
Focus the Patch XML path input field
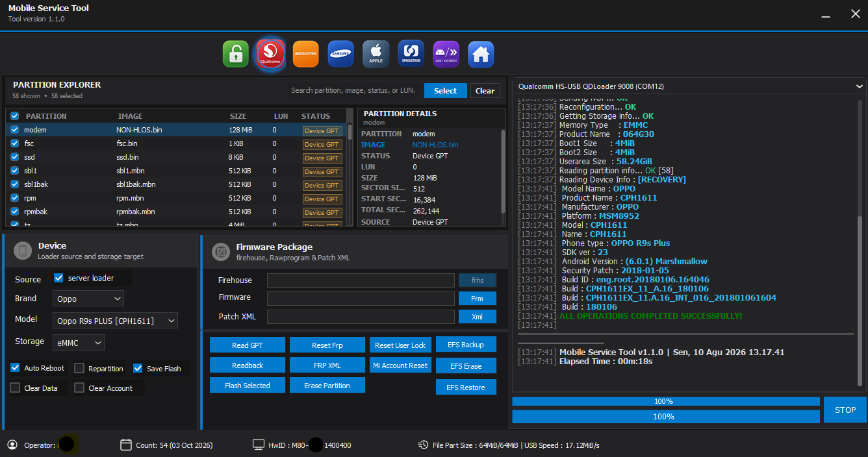point(361,317)
